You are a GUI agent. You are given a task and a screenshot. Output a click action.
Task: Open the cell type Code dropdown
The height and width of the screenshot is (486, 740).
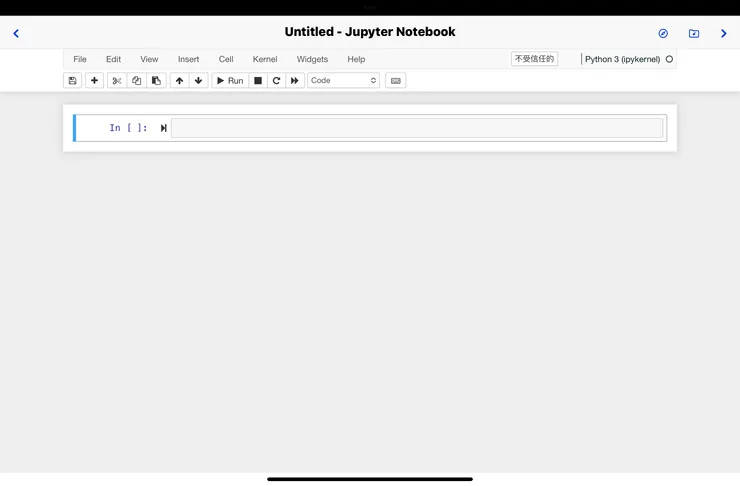(344, 81)
